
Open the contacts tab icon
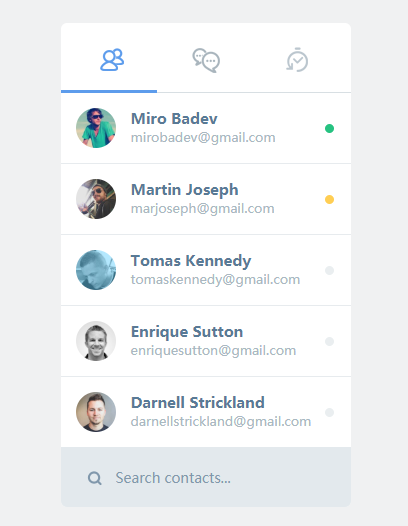coord(112,60)
